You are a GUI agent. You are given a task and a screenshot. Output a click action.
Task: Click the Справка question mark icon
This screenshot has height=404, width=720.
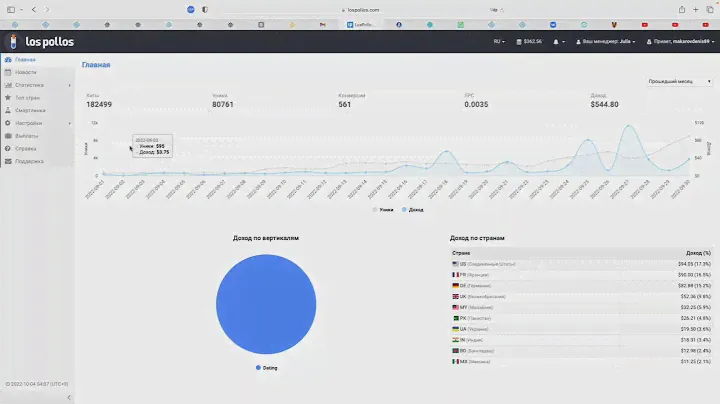[x=8, y=148]
